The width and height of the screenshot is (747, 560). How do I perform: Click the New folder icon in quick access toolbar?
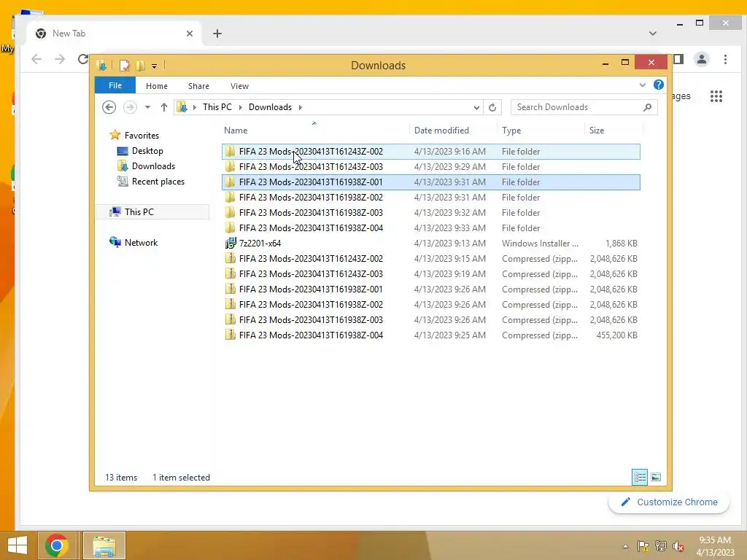pyautogui.click(x=141, y=65)
